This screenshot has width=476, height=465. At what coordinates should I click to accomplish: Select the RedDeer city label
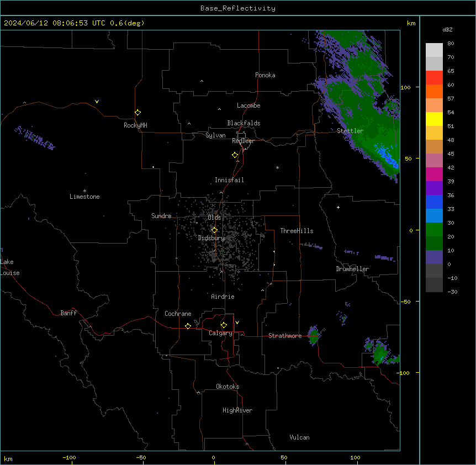point(243,141)
